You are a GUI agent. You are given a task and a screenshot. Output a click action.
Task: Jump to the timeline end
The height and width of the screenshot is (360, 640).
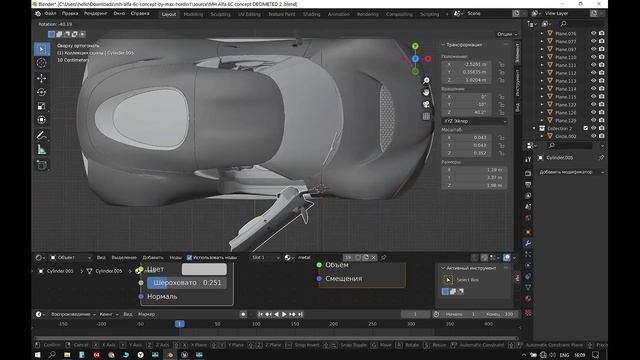300,314
